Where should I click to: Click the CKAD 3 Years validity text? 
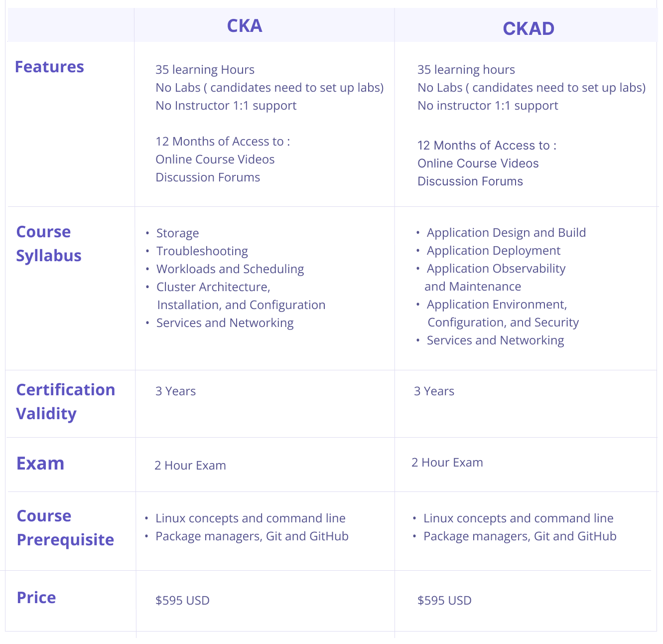tap(434, 391)
